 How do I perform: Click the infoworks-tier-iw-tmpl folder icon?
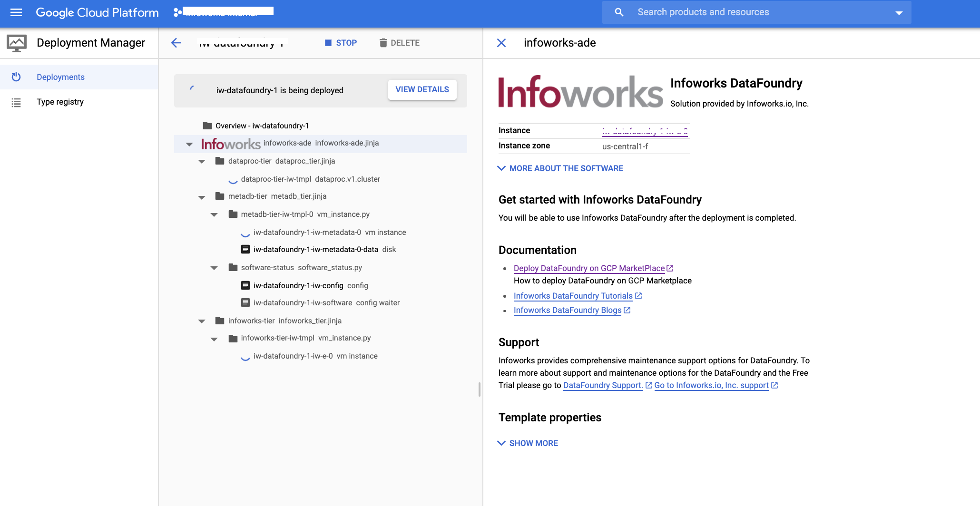coord(233,338)
